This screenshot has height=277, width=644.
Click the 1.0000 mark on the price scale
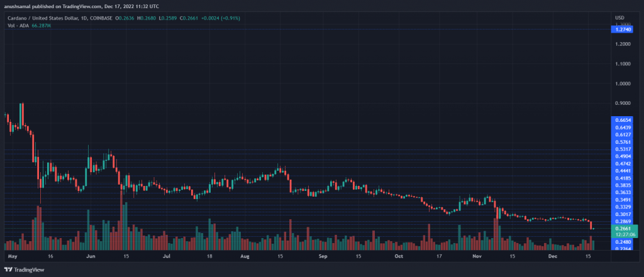pyautogui.click(x=621, y=84)
